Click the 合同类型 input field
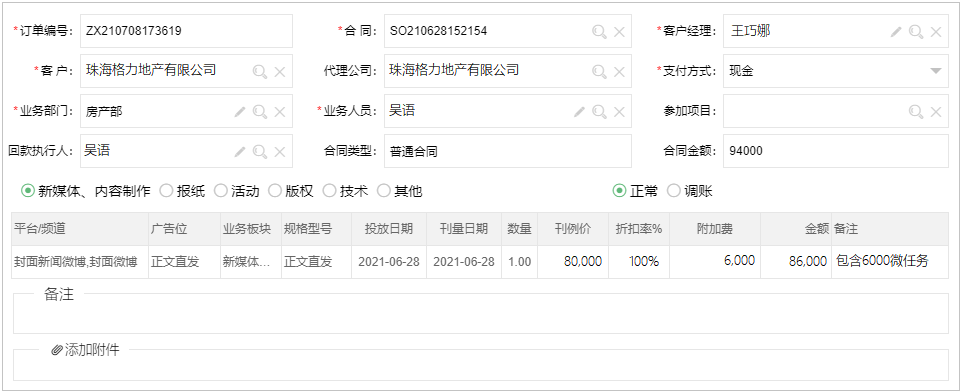 [x=507, y=151]
